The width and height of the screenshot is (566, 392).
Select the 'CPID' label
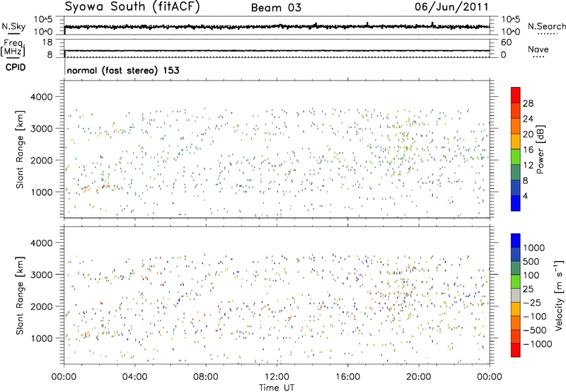tap(16, 67)
